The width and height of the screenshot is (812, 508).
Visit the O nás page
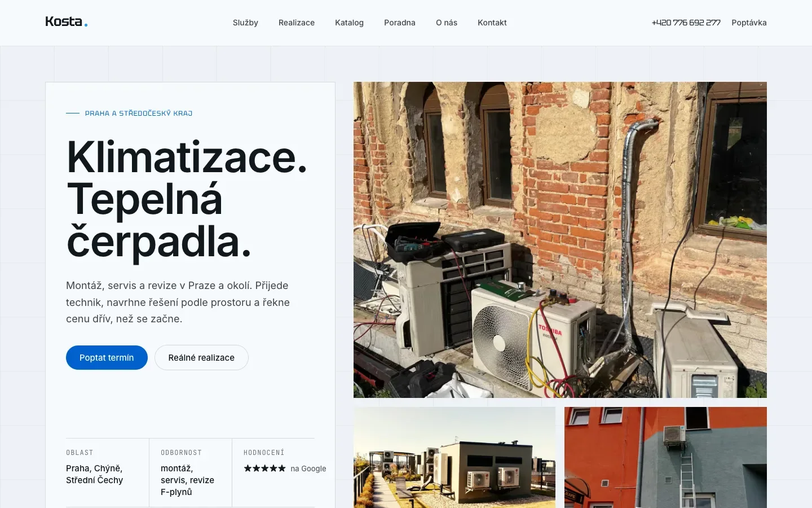point(447,23)
